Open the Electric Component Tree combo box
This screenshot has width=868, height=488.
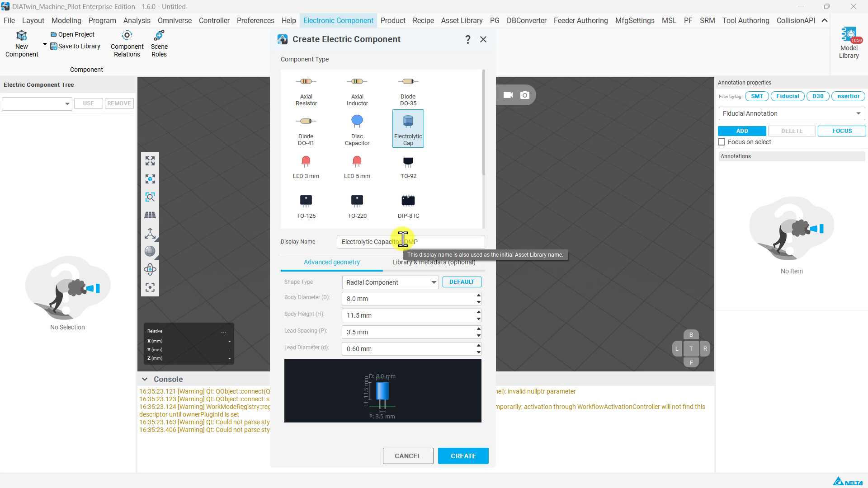point(37,103)
